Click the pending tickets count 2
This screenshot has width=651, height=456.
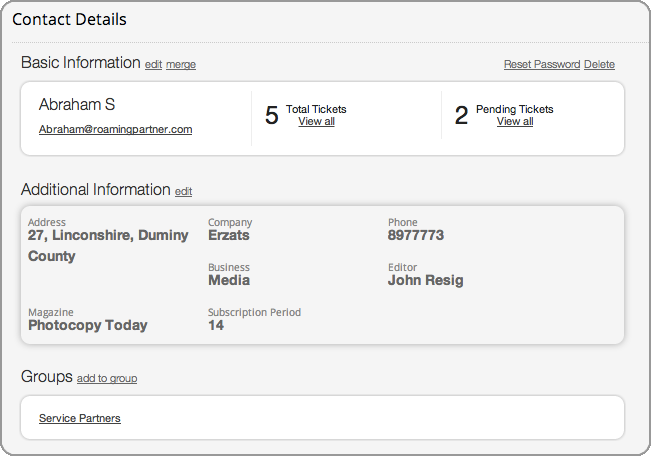click(461, 115)
